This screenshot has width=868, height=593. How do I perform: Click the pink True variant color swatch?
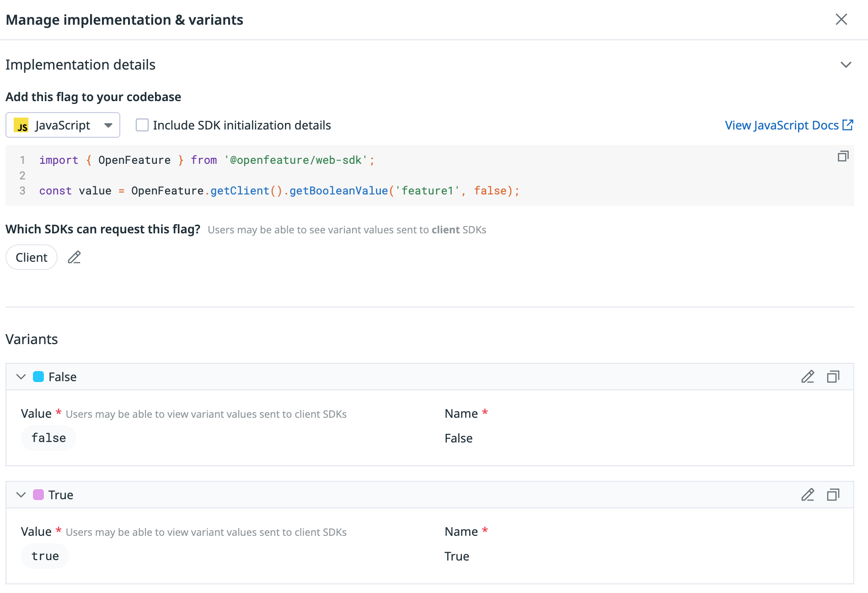(x=38, y=495)
